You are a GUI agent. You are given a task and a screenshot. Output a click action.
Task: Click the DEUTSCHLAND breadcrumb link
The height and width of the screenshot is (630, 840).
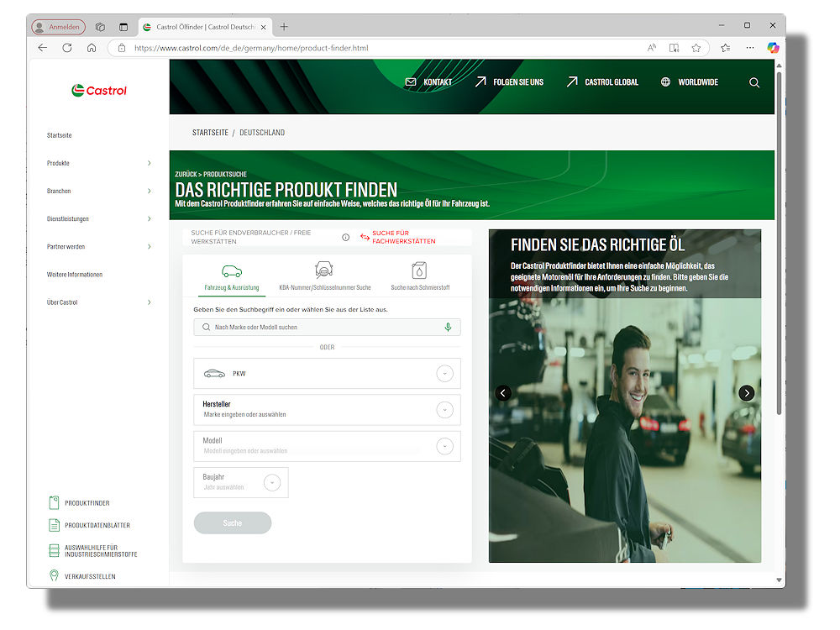(262, 133)
